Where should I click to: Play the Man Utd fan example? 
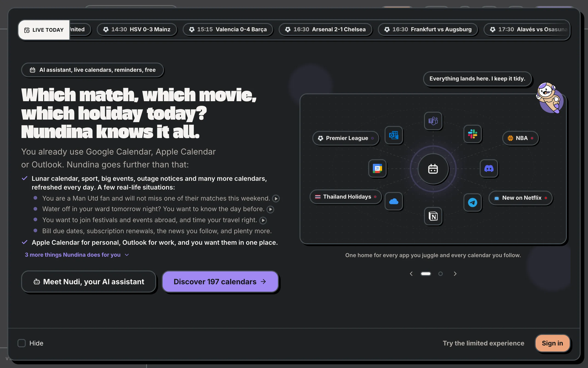coord(276,198)
